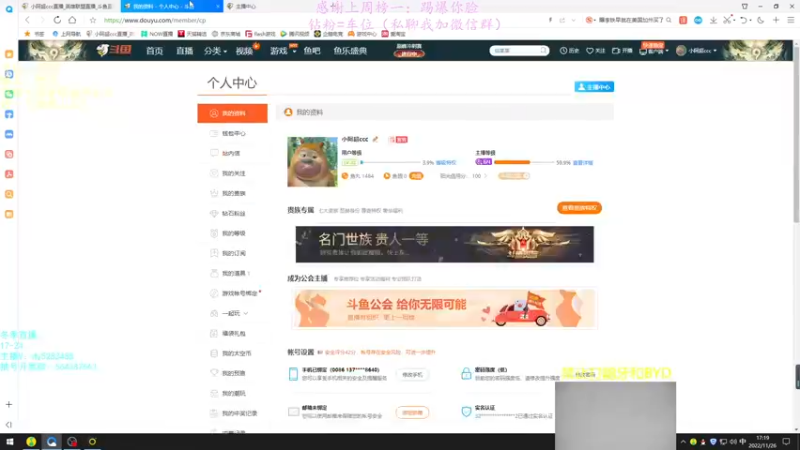Open NOW直播 bookmark

point(157,34)
